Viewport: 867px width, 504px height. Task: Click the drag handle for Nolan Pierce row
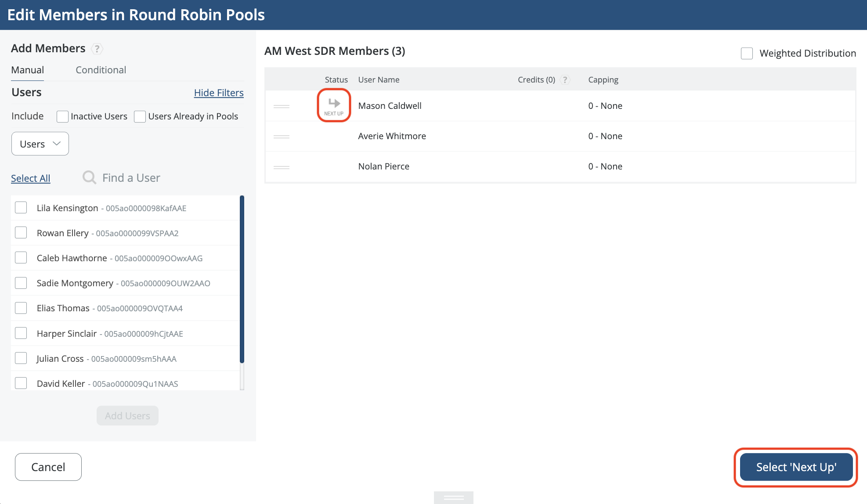(281, 167)
